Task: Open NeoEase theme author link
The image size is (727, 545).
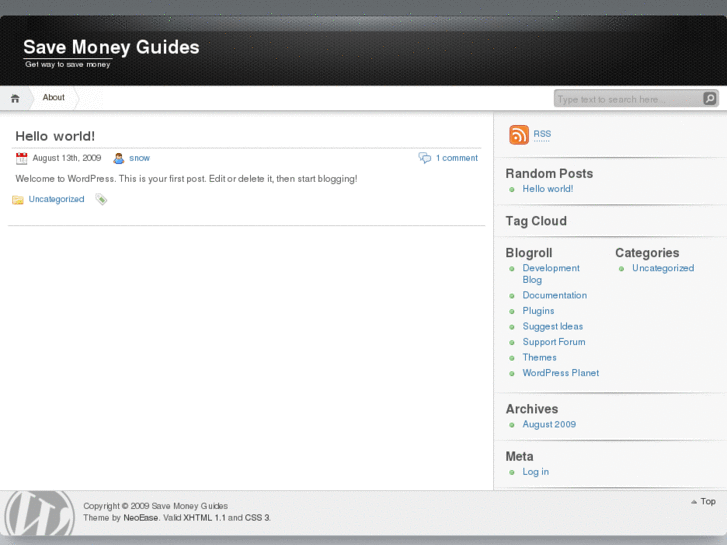Action: point(140,518)
